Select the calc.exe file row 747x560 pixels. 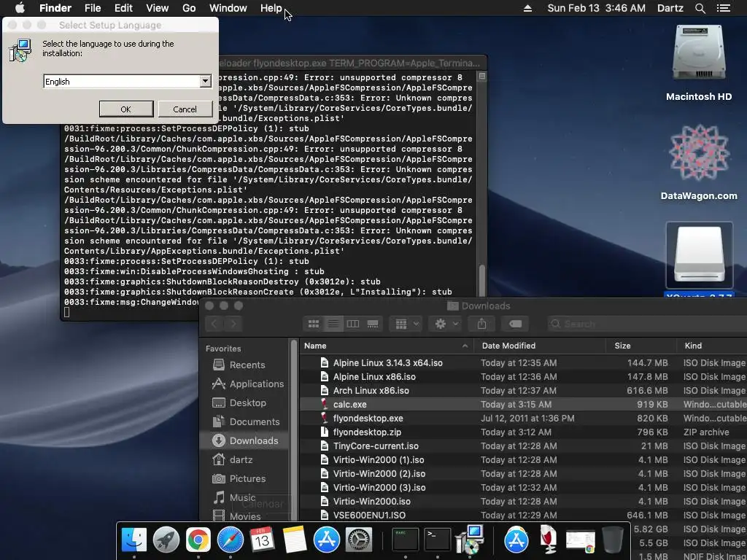pos(524,404)
